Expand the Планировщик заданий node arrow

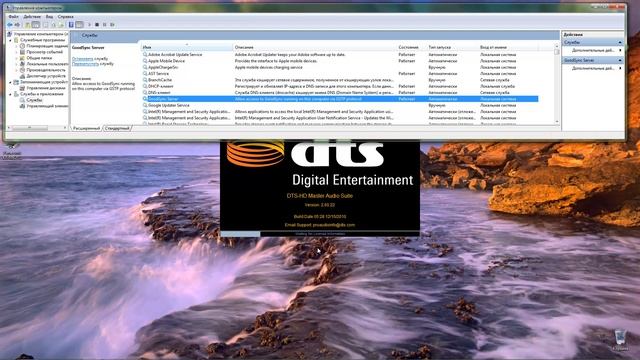pyautogui.click(x=17, y=46)
